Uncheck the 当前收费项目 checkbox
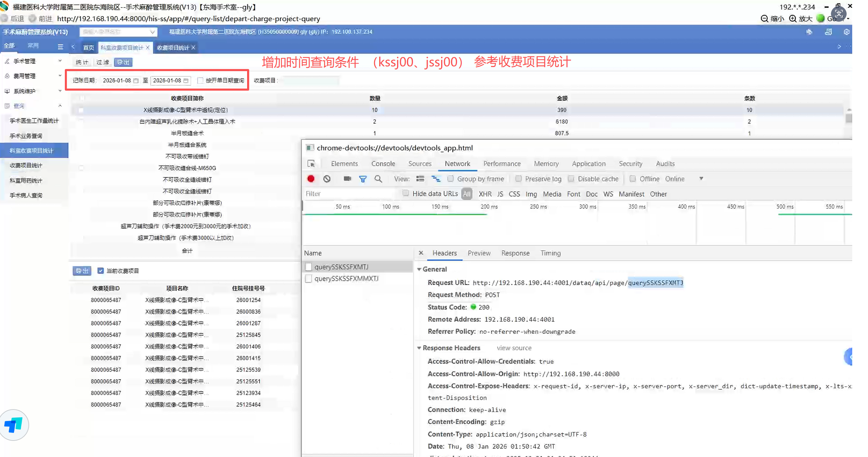Screen dimensions: 868x457 (100, 271)
